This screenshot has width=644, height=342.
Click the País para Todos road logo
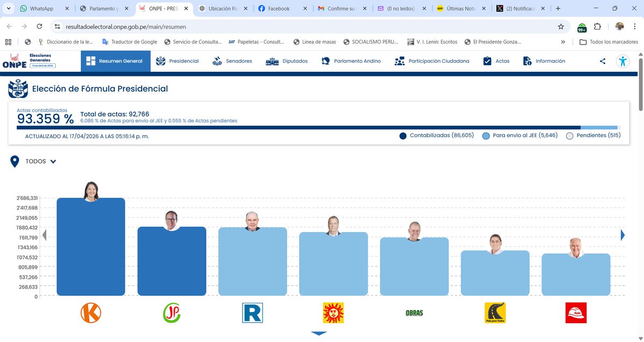pyautogui.click(x=495, y=313)
